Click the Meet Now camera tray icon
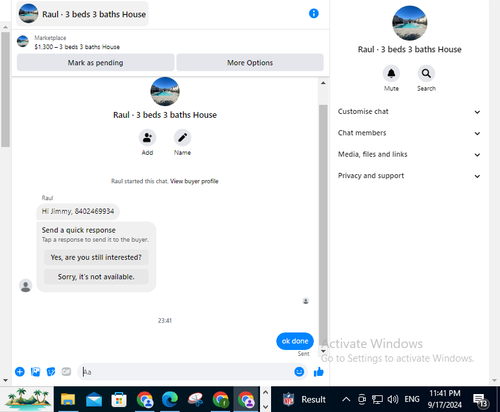 pos(362,399)
